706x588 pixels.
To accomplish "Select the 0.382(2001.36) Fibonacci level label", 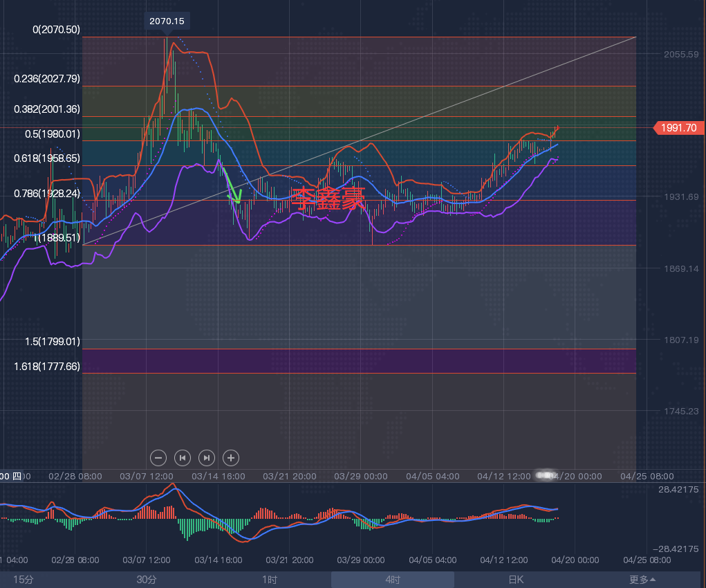I will click(x=47, y=109).
